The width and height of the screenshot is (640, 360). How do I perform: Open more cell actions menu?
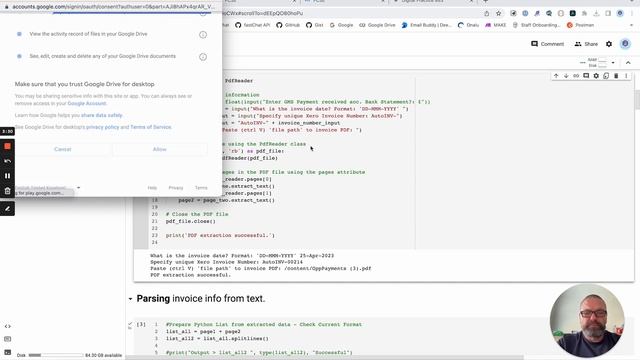(626, 76)
